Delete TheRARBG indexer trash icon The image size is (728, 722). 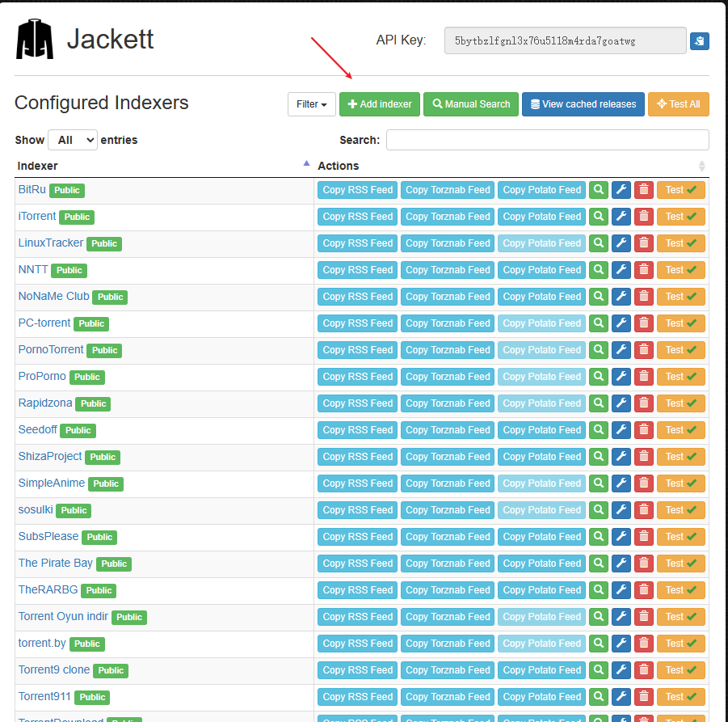coord(644,590)
